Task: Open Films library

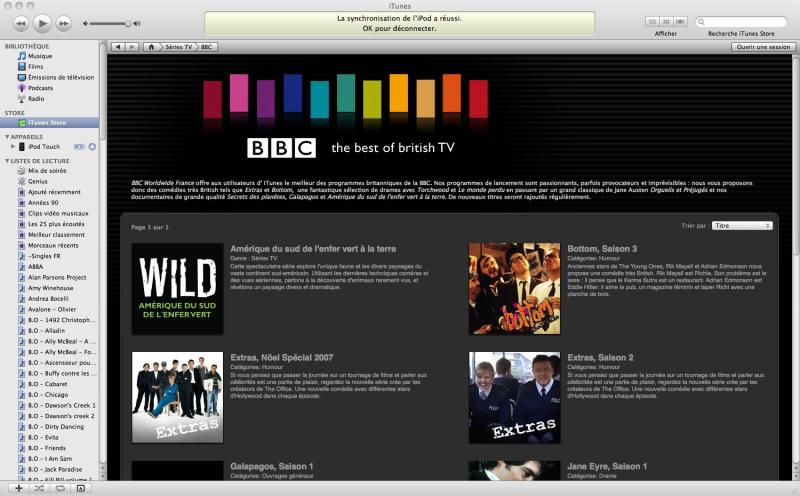Action: click(36, 67)
